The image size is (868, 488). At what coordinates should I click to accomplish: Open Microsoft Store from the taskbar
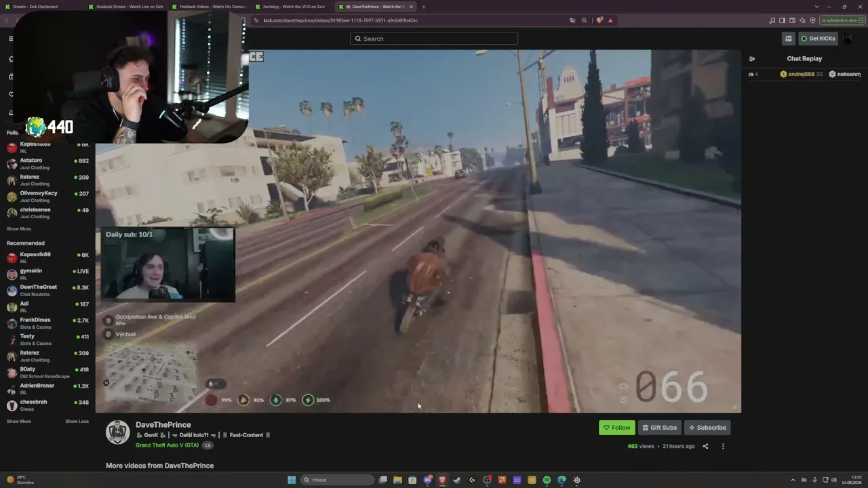coord(412,480)
